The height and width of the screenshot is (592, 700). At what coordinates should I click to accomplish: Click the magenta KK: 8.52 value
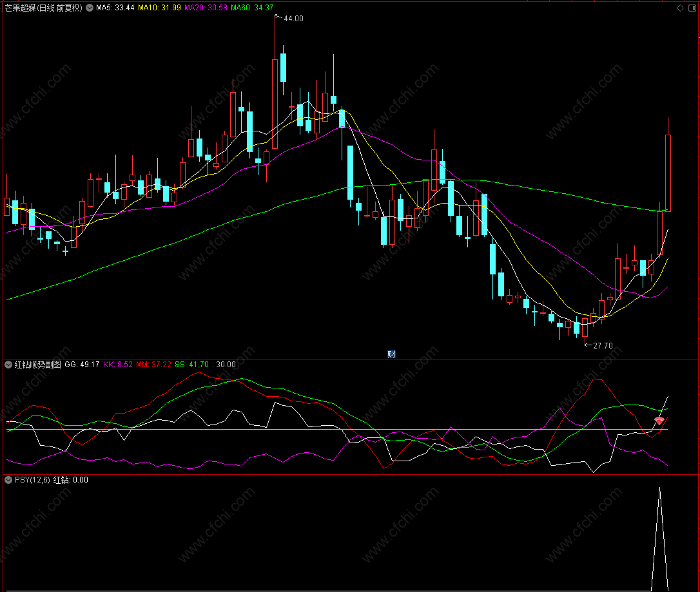point(118,365)
